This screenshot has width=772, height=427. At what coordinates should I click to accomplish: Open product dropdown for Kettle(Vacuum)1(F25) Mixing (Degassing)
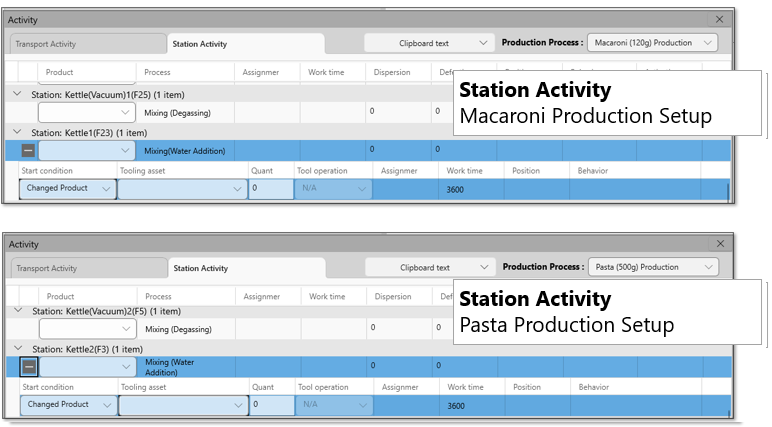pos(86,112)
